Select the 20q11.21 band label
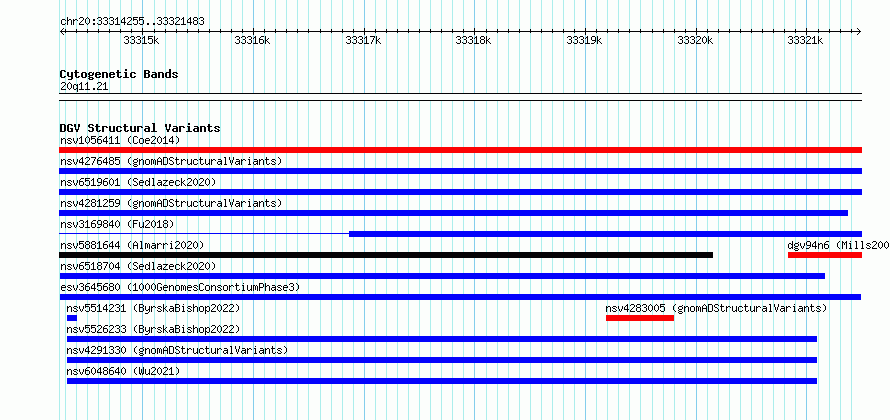The image size is (890, 420). click(x=84, y=87)
